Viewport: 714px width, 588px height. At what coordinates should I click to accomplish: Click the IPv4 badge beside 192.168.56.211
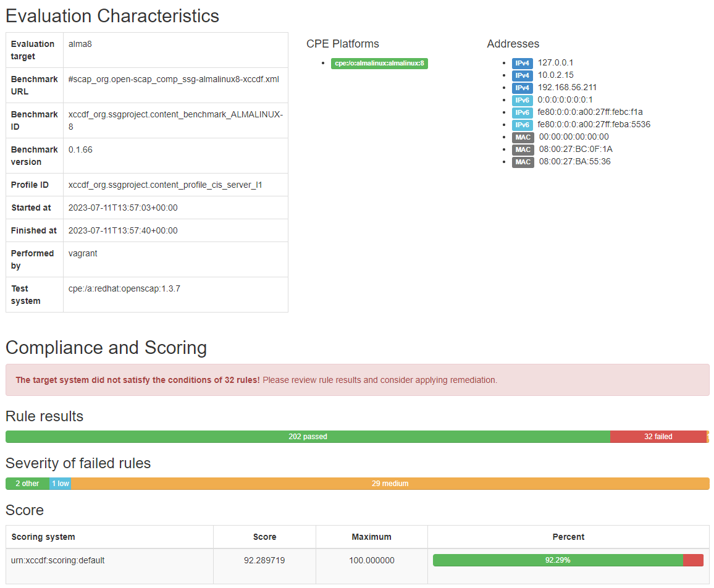pyautogui.click(x=523, y=88)
